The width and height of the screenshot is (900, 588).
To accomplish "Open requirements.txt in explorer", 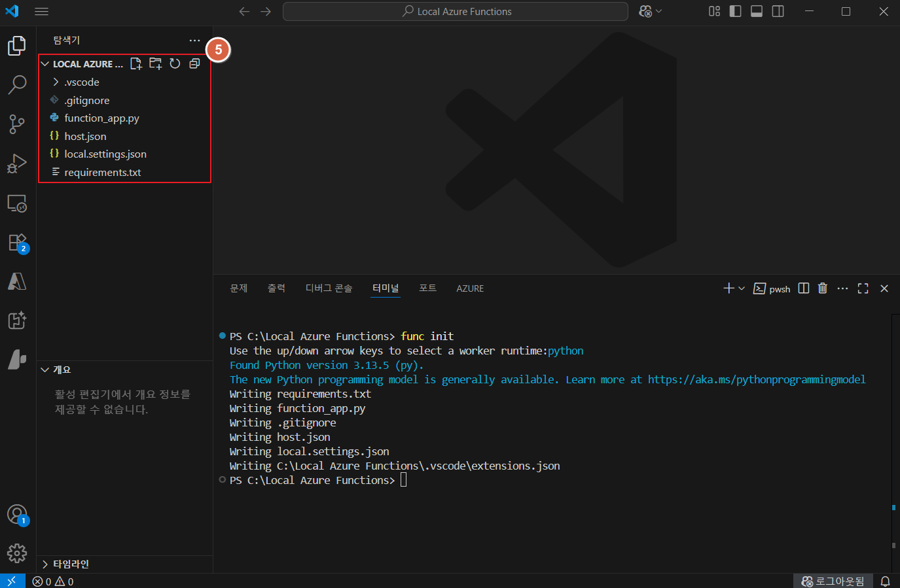I will pyautogui.click(x=124, y=173).
